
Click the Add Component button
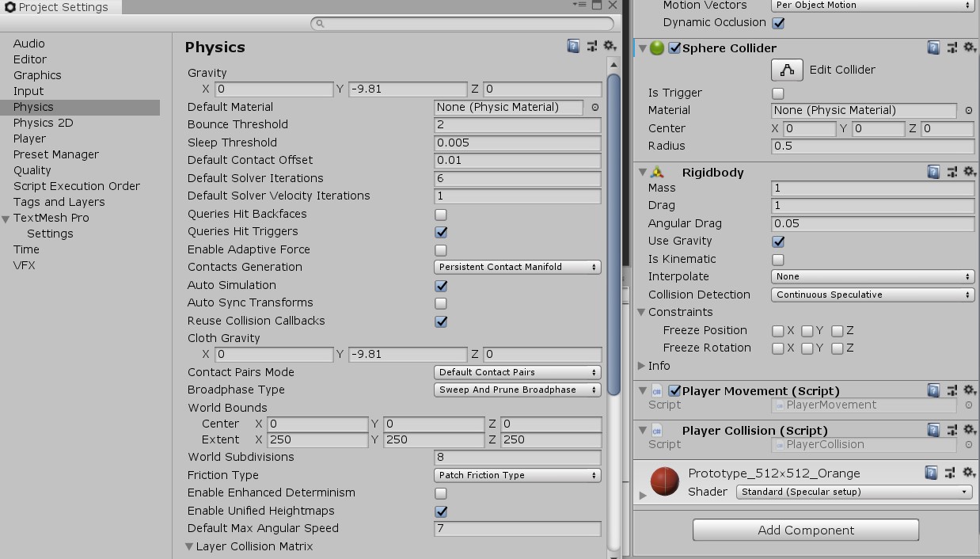pos(805,530)
